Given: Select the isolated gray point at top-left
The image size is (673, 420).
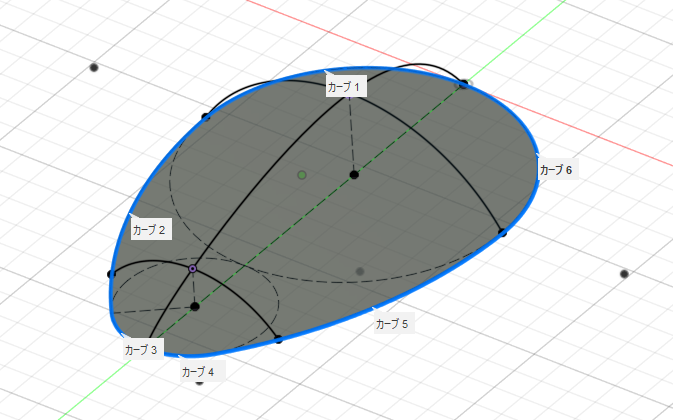Looking at the screenshot, I should pyautogui.click(x=94, y=67).
